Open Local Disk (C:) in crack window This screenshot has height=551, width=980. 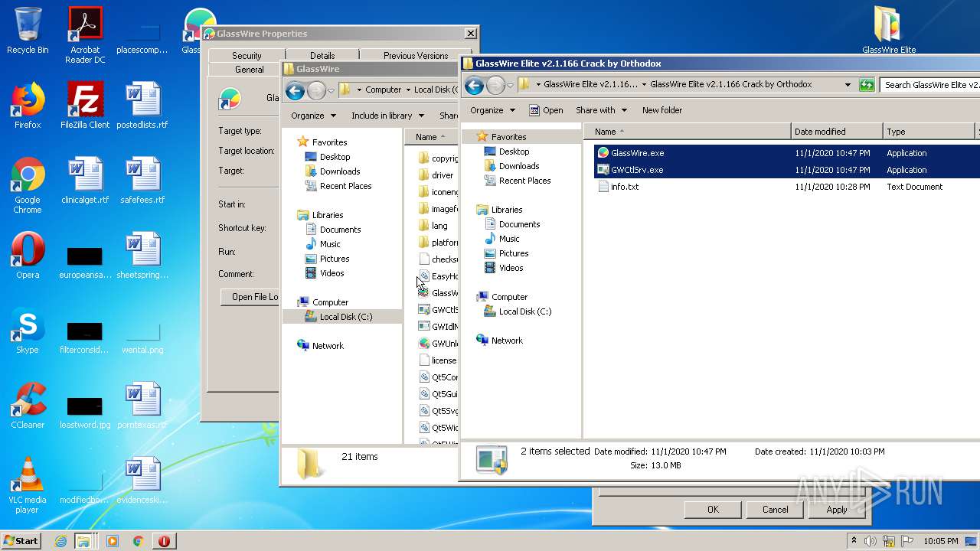[x=524, y=311]
